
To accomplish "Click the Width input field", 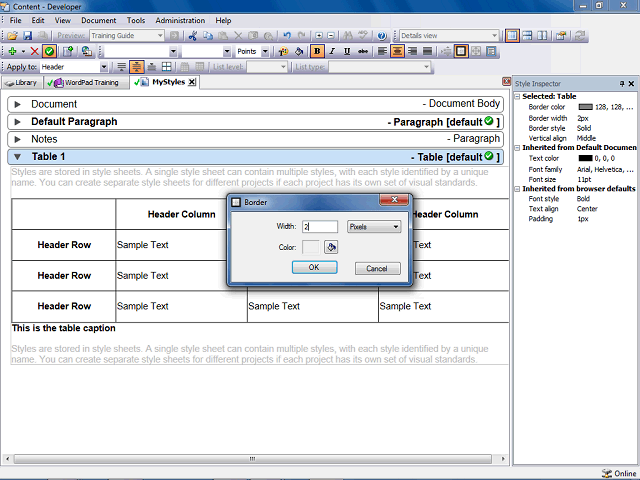I will click(320, 227).
